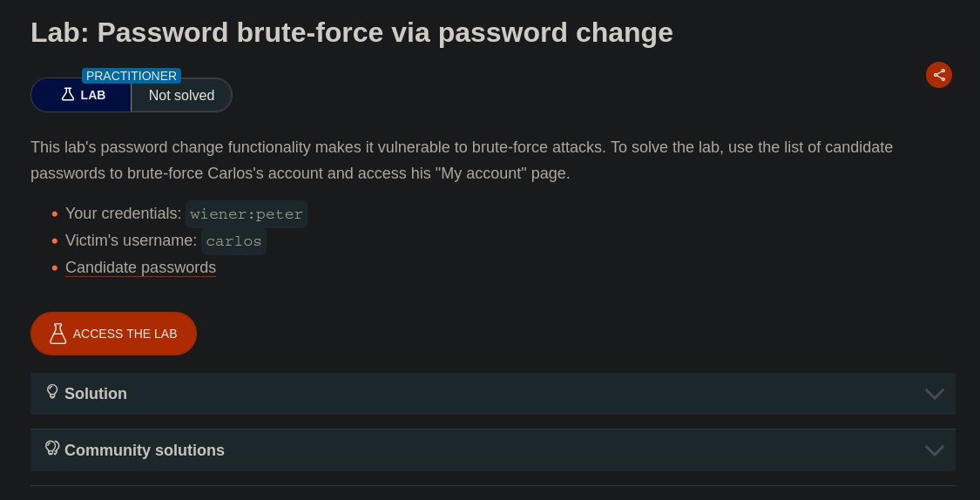Click the flask icon in the LAB badge
The height and width of the screenshot is (500, 980).
tap(68, 94)
